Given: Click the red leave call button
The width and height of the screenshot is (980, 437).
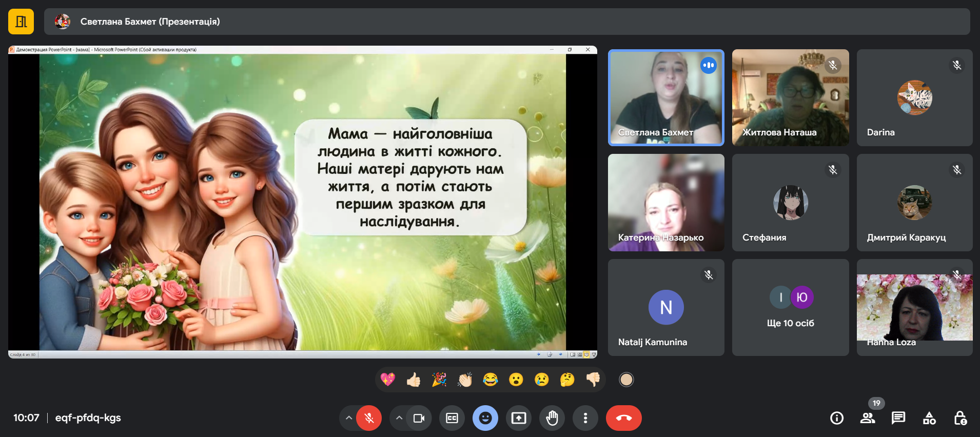Looking at the screenshot, I should coord(623,418).
